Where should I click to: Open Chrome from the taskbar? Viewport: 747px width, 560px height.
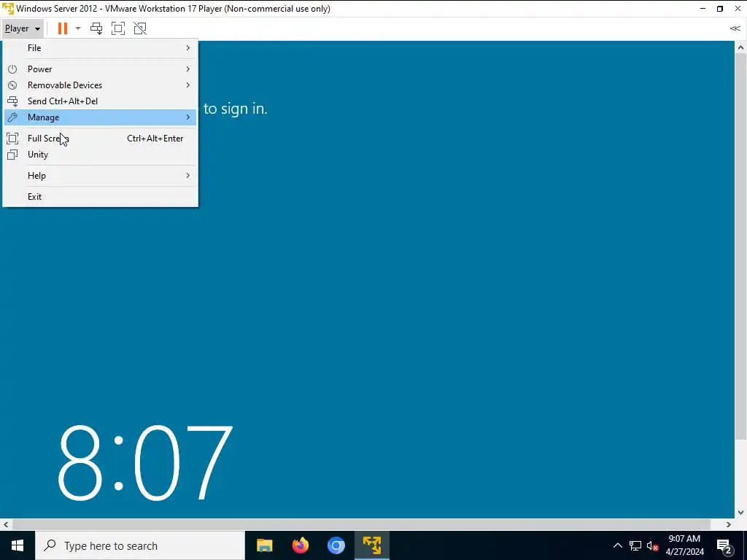tap(336, 545)
